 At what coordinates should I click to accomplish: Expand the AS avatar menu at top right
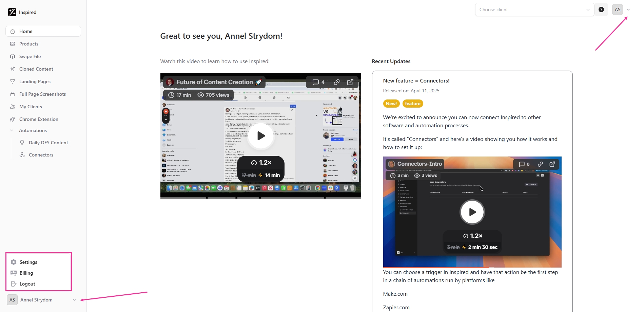[x=628, y=10]
